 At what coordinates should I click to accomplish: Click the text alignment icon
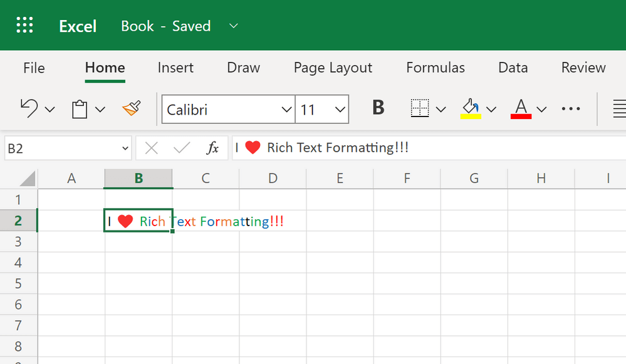pos(619,108)
